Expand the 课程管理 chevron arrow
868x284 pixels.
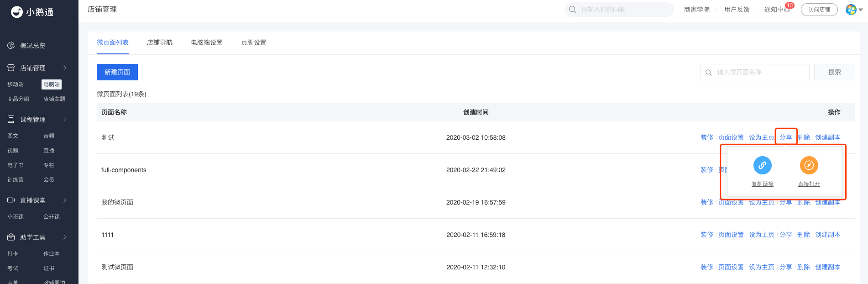tap(65, 119)
